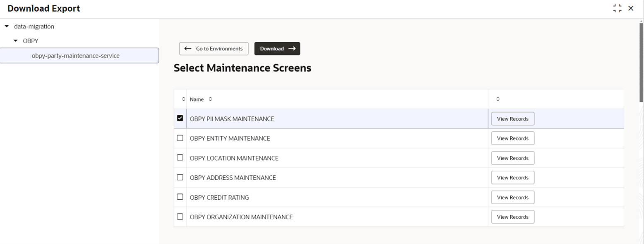Collapse the dialog with the restore icon
644x244 pixels.
(618, 8)
